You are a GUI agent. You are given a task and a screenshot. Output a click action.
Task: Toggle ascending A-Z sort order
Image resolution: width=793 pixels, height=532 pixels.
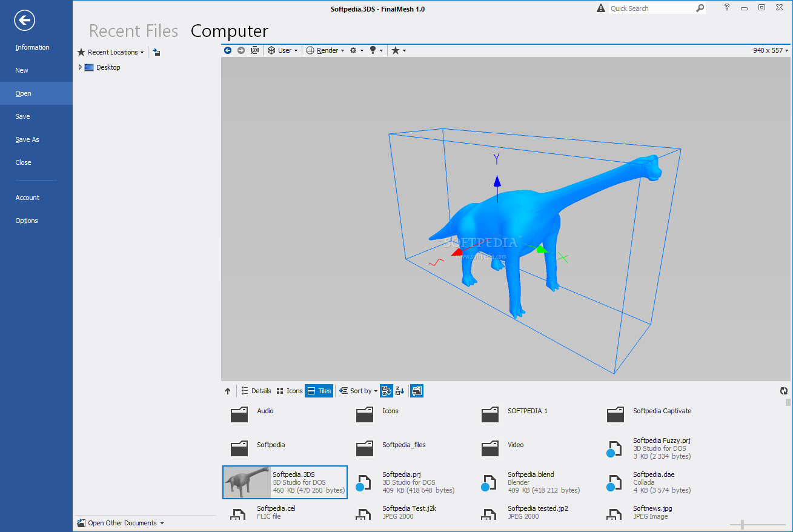click(x=387, y=391)
